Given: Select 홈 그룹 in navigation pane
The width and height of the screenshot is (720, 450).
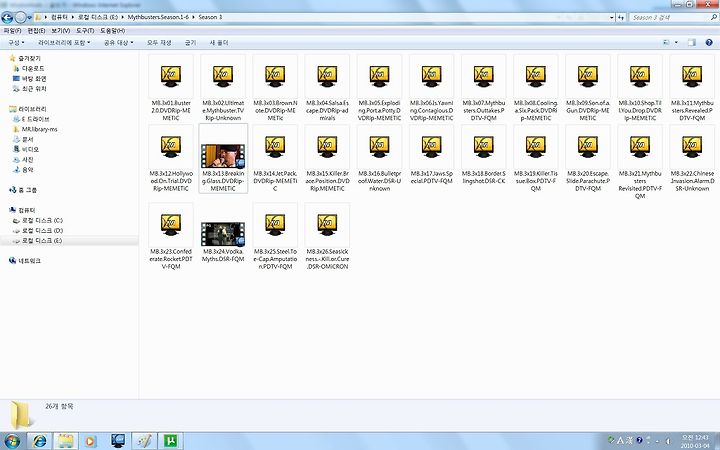Looking at the screenshot, I should click(x=28, y=190).
